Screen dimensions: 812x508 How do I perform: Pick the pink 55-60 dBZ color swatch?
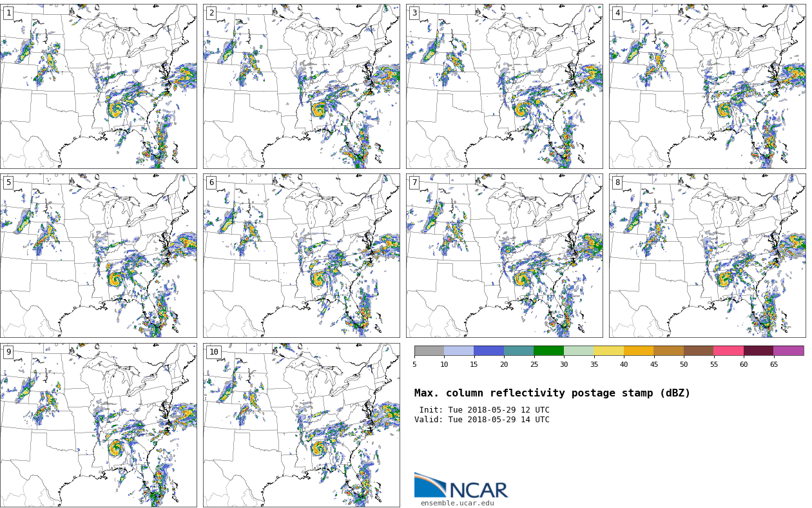[728, 351]
